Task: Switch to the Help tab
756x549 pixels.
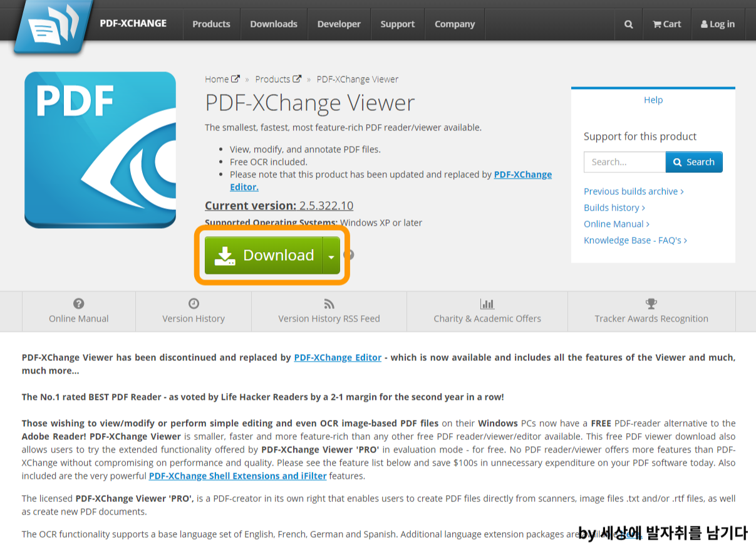Action: [x=653, y=100]
